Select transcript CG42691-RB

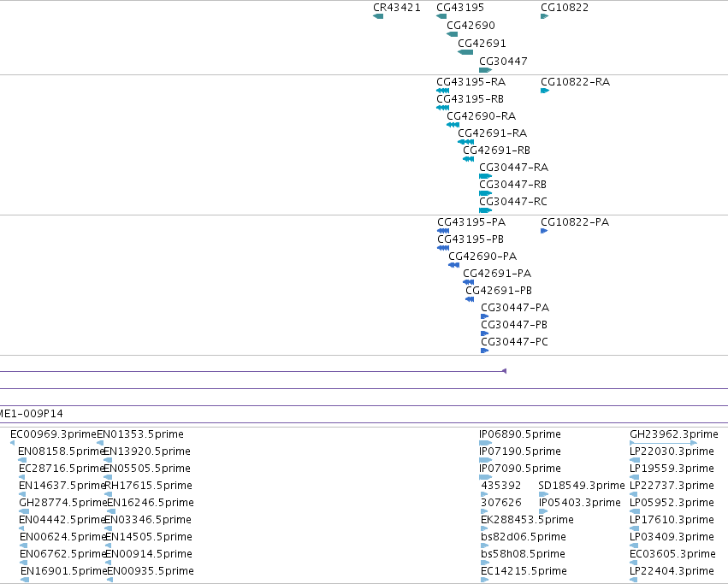pyautogui.click(x=469, y=159)
